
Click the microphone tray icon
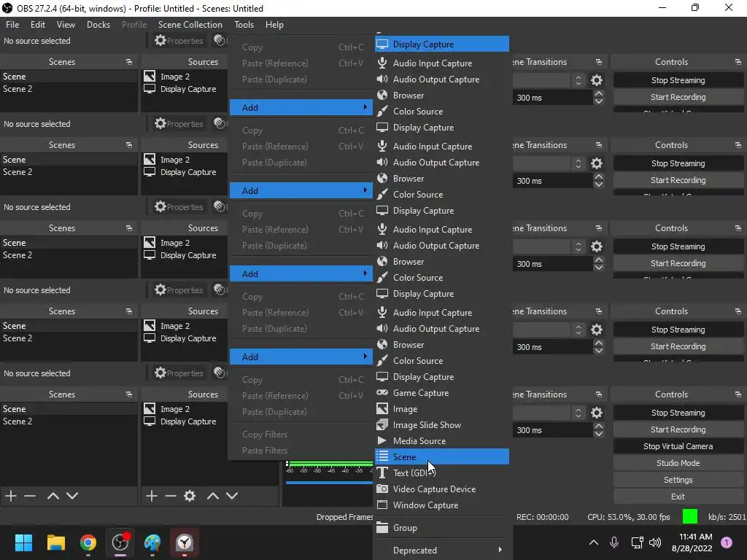click(x=614, y=542)
